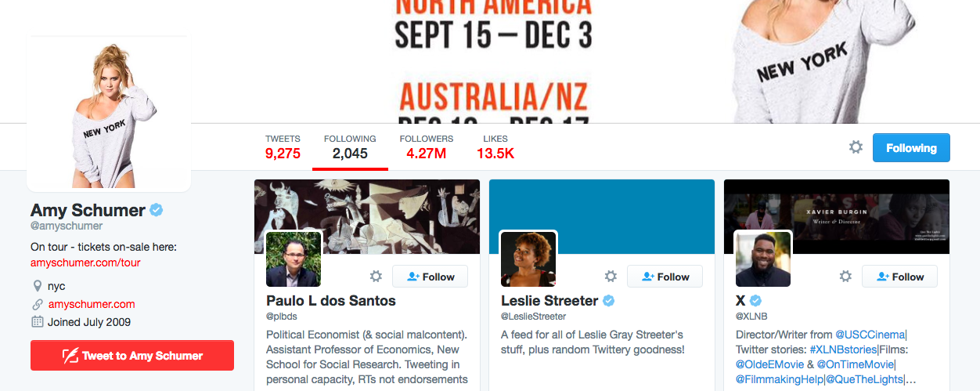Open gear options on Leslie Streeter card
This screenshot has height=391, width=980.
[x=611, y=276]
